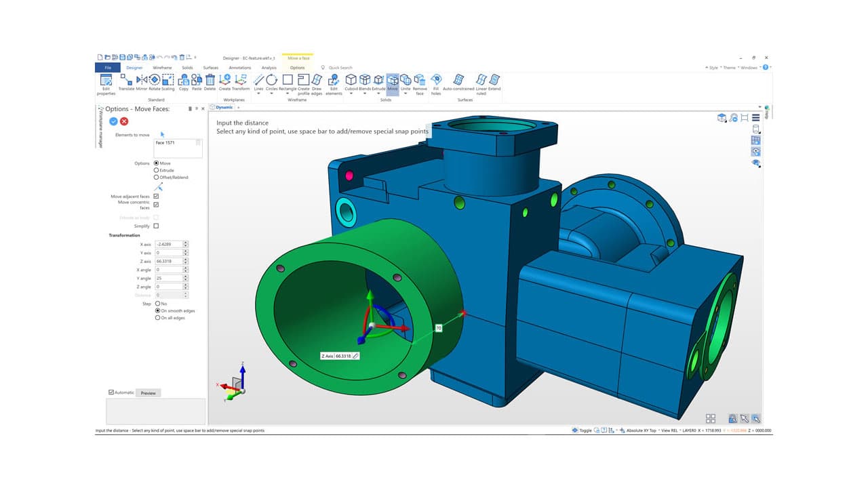Image resolution: width=868 pixels, height=488 pixels.
Task: Select the Mirror tool
Action: [x=141, y=80]
